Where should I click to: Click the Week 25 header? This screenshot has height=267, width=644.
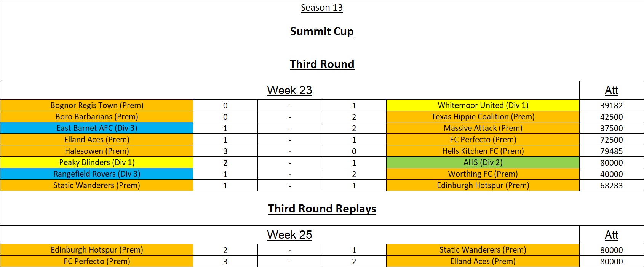(289, 235)
